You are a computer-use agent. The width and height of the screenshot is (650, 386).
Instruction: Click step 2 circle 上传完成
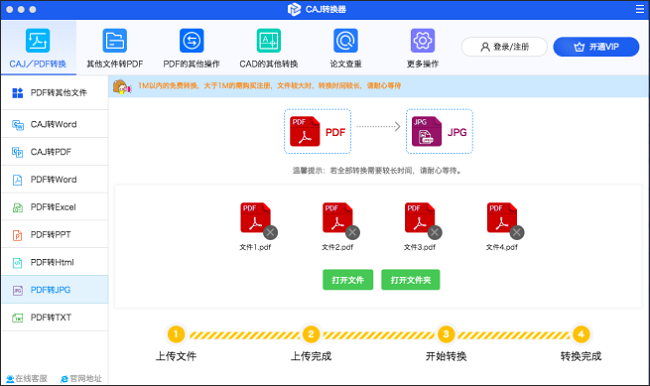click(311, 334)
